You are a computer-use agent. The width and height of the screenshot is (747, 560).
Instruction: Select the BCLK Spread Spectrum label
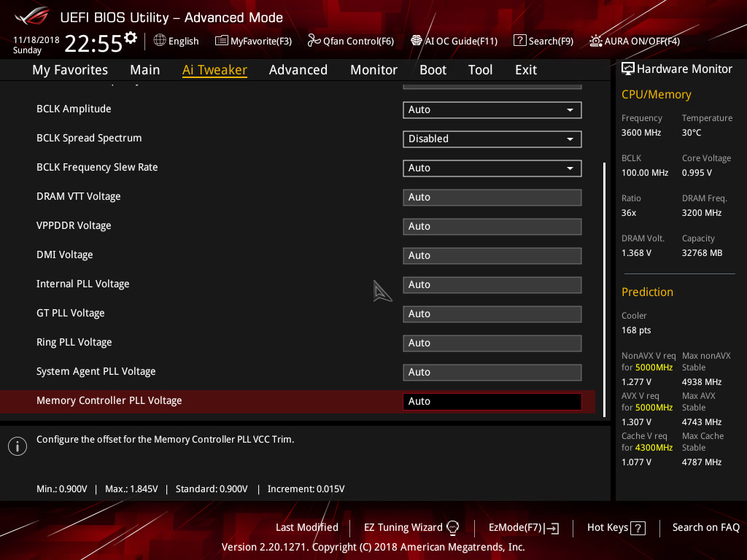pyautogui.click(x=89, y=138)
